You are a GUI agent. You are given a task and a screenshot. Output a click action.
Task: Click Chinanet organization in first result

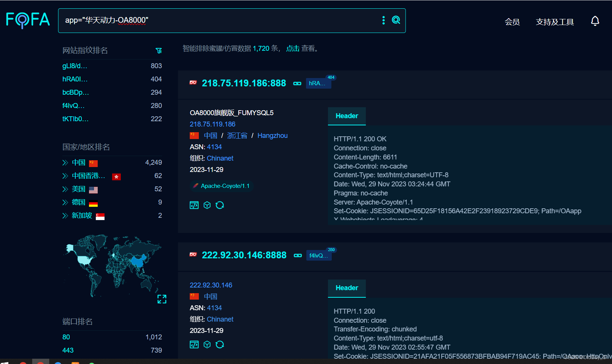[220, 158]
